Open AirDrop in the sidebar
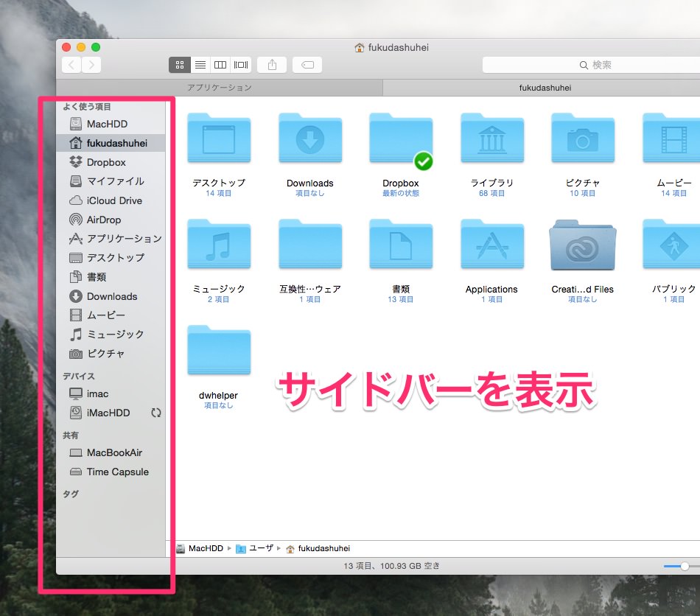 click(111, 220)
